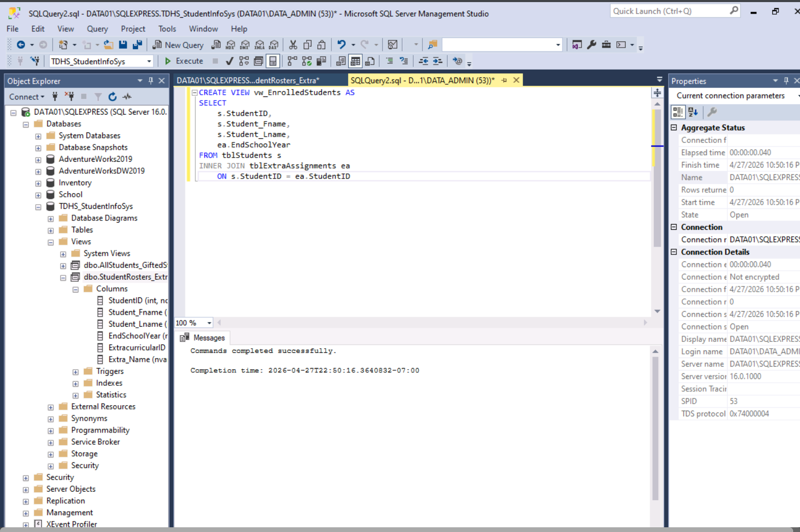800x532 pixels.
Task: Open the Connect dropdown in Object Explorer
Action: click(x=27, y=97)
